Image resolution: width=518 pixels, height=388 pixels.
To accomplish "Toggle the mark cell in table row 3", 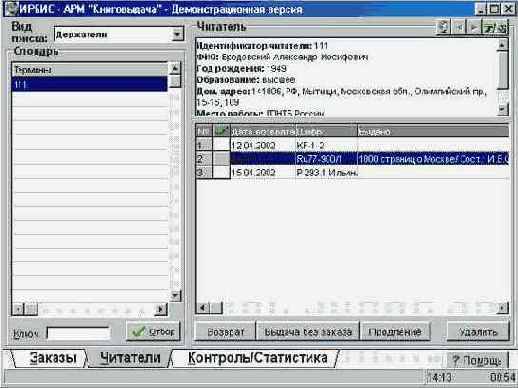I will tap(221, 172).
